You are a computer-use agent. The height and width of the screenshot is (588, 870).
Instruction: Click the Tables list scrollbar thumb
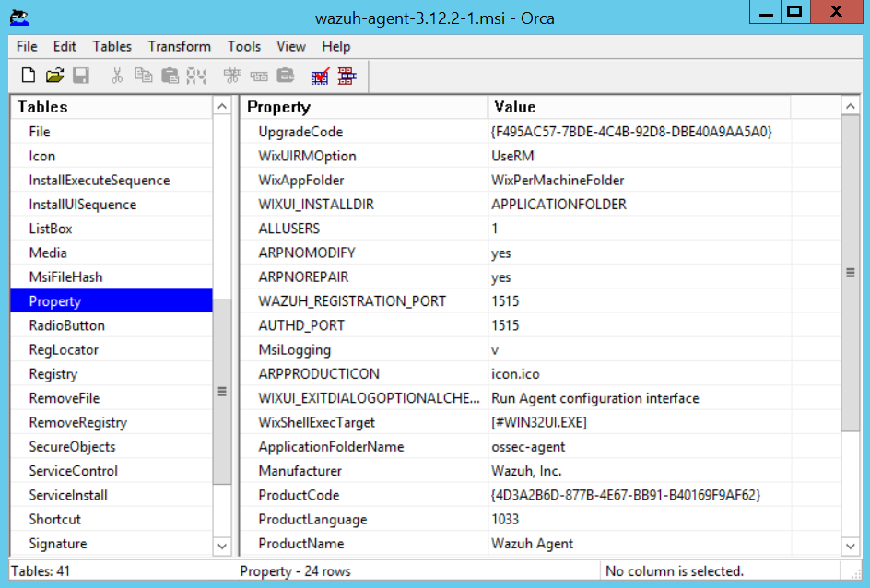click(x=222, y=392)
